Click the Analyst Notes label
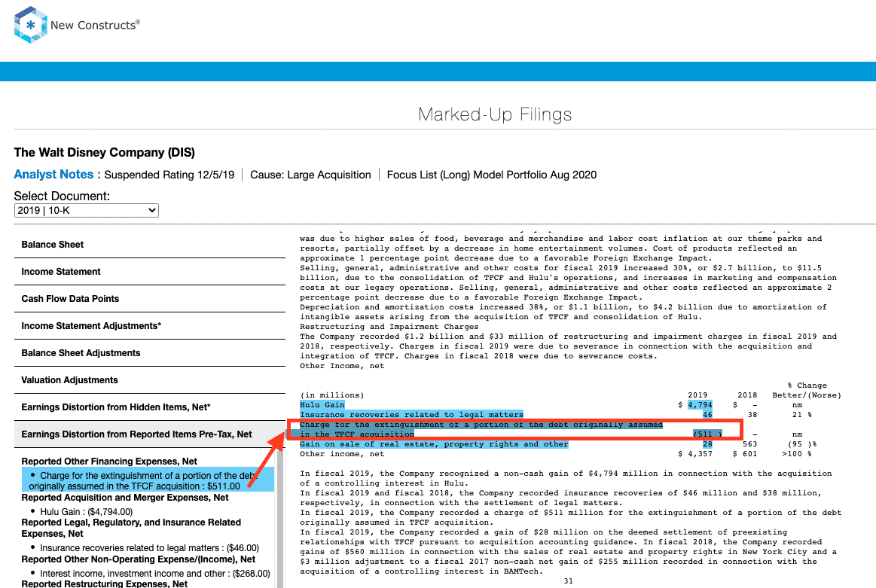Viewport: 876px width, 588px height. [57, 174]
